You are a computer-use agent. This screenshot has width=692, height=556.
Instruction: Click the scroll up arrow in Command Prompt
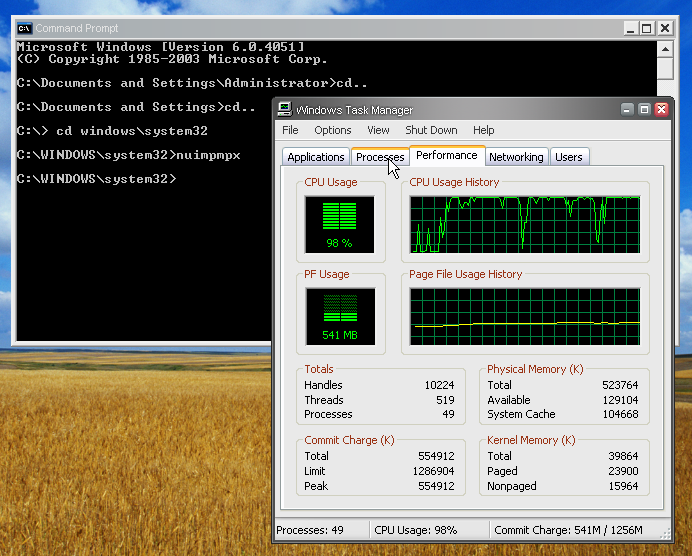[x=665, y=49]
